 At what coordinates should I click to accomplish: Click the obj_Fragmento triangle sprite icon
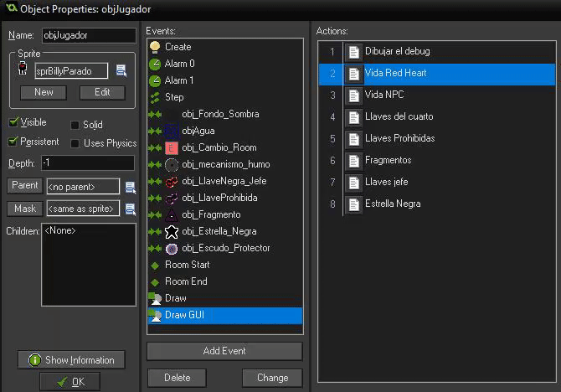point(172,214)
